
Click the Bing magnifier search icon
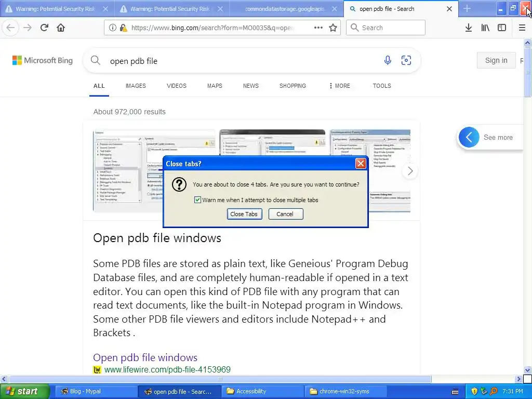(96, 60)
